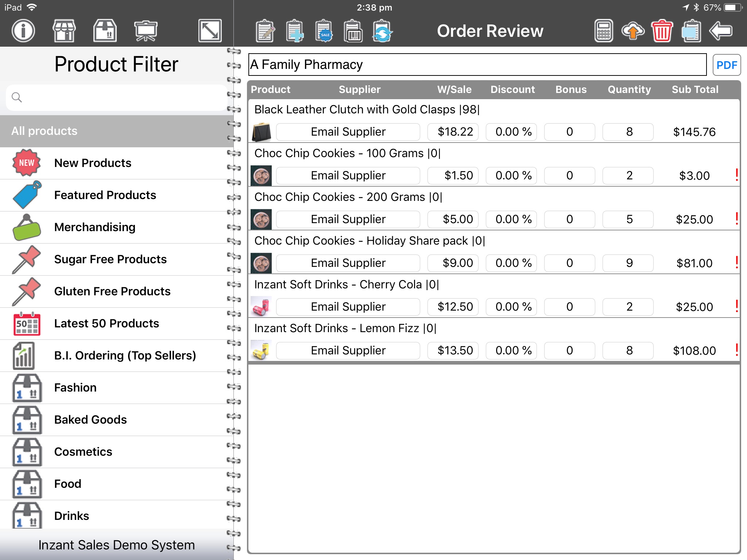747x560 pixels.
Task: Open the calculator icon in toolbar
Action: point(604,31)
